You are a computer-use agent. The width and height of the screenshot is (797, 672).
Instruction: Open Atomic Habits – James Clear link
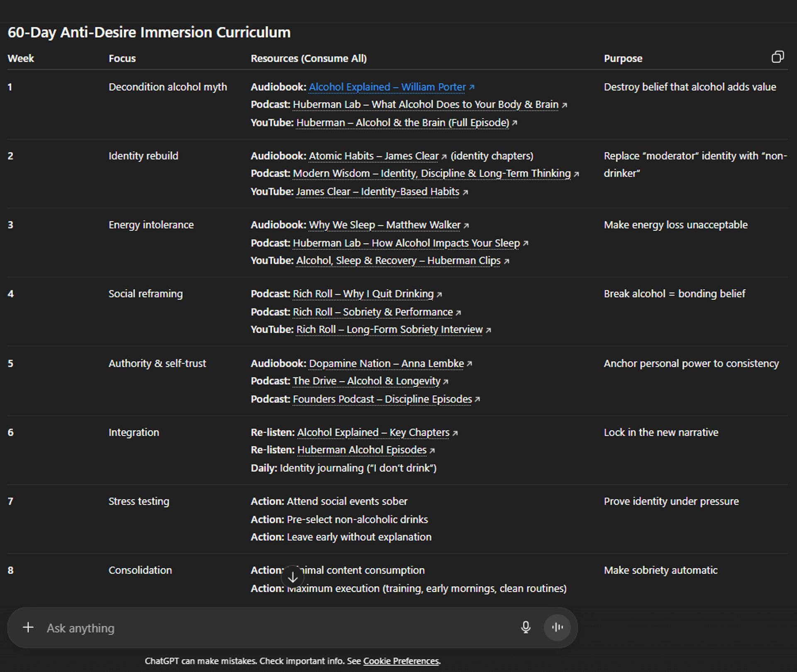374,156
